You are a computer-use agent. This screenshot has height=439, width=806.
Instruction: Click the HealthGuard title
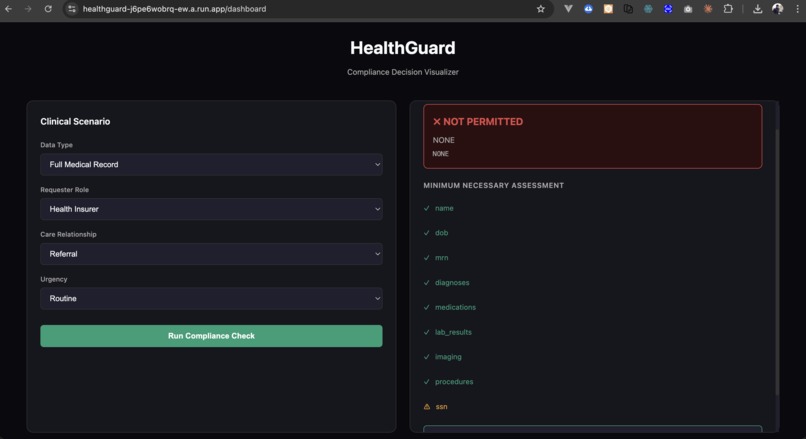(x=402, y=48)
